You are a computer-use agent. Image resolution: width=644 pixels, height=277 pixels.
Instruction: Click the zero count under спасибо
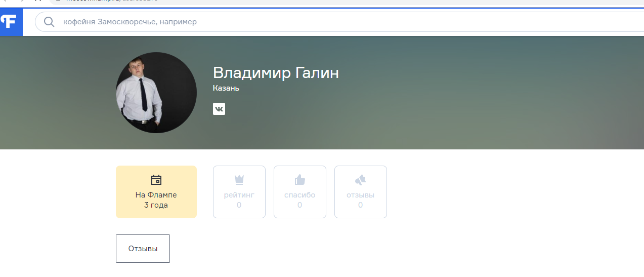coord(299,205)
